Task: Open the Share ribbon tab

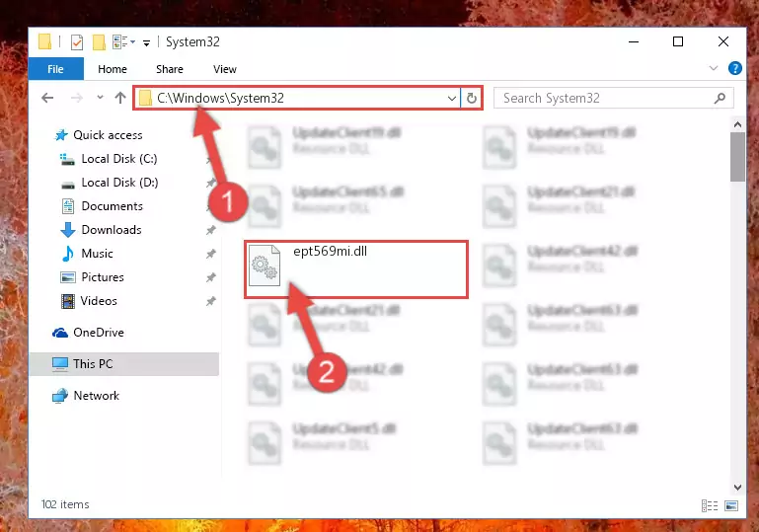Action: click(x=170, y=69)
